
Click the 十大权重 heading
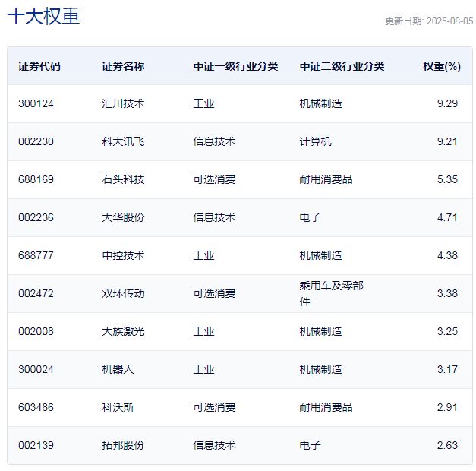point(43,17)
